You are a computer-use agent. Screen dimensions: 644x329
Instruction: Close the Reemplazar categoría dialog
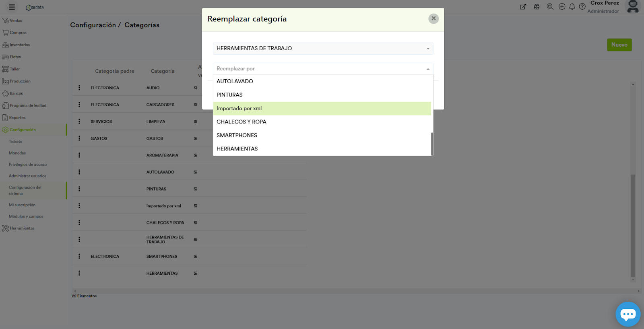(x=433, y=19)
